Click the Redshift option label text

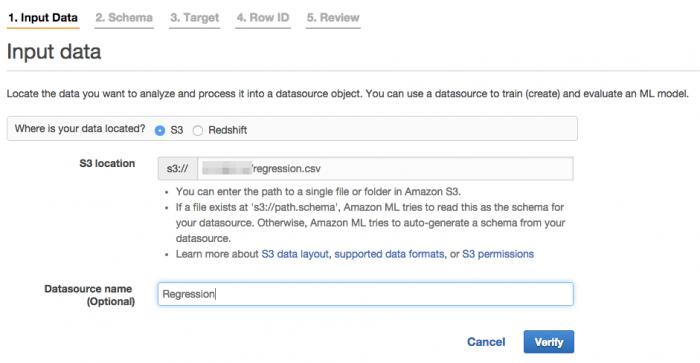(228, 130)
